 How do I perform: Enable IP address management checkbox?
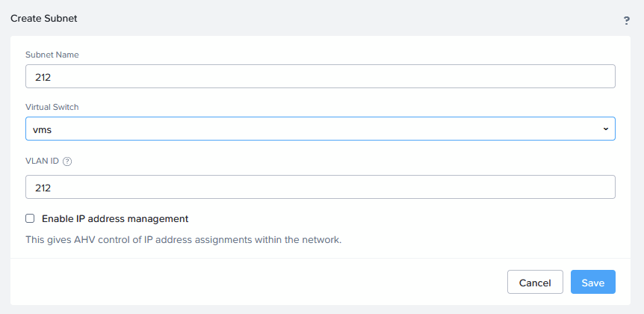pos(30,219)
